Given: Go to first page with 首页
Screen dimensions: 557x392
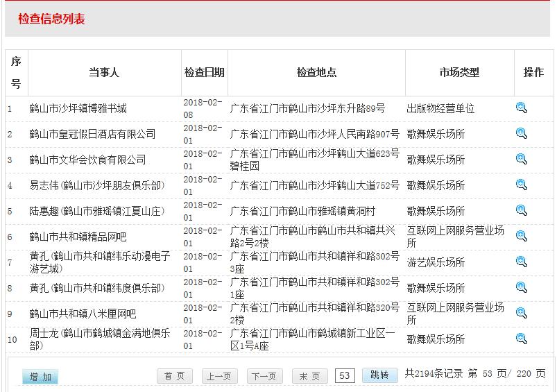Looking at the screenshot, I should coord(175,376).
